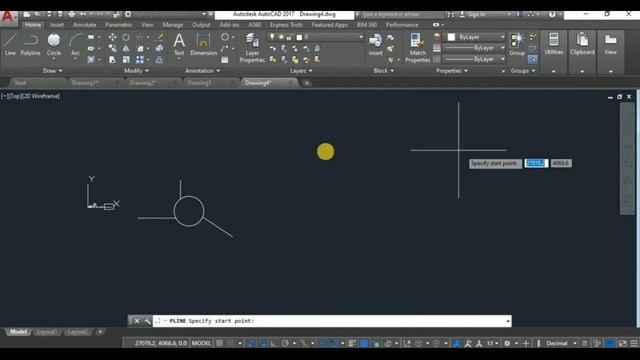Choose the Move tool in Modify panel
Image resolution: width=640 pixels, height=360 pixels.
coord(112,37)
